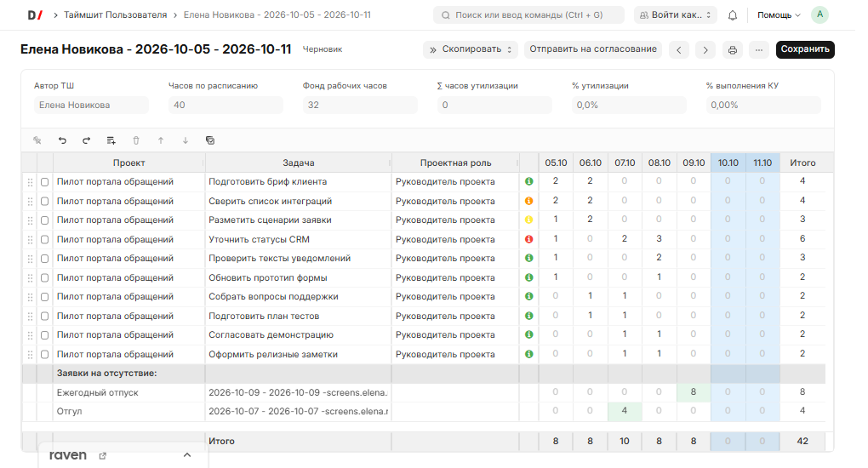Viewport: 868px width, 468px height.
Task: Click the Проект column header
Action: 129,163
